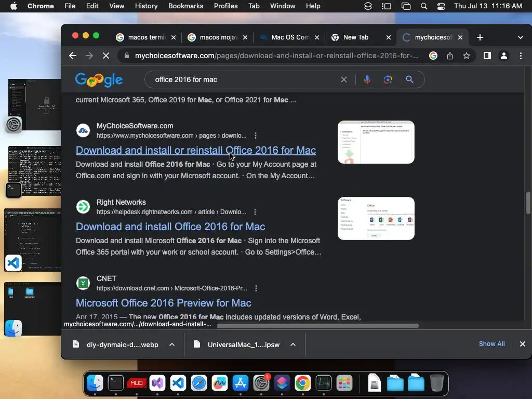Expand options for diy-dynmaic webp download
This screenshot has height=399, width=532.
[x=172, y=344]
